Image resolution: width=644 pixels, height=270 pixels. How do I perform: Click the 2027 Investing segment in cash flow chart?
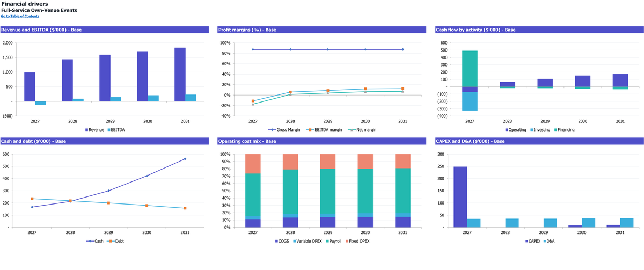pyautogui.click(x=470, y=101)
